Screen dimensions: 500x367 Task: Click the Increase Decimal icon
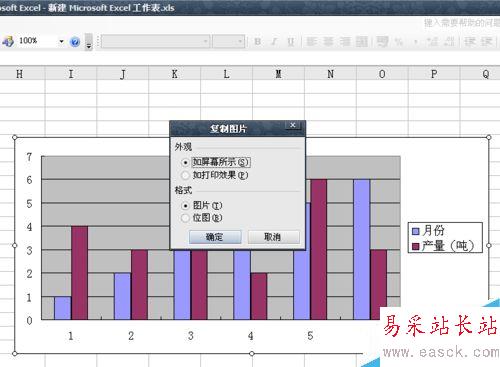point(433,42)
